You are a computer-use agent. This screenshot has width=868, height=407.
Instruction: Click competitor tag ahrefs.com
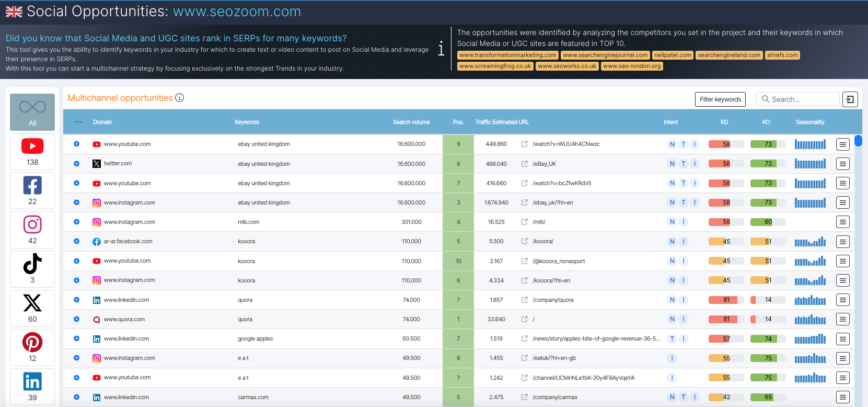[x=782, y=55]
